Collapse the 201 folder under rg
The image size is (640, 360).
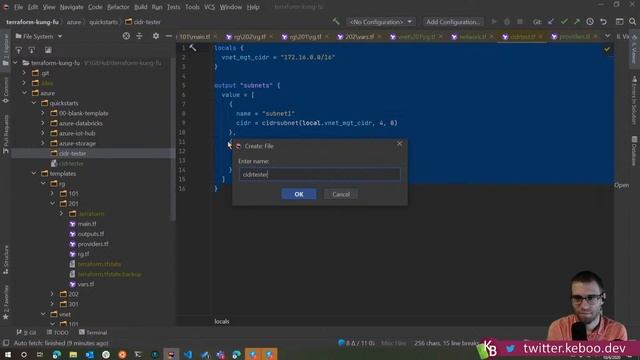click(x=52, y=203)
